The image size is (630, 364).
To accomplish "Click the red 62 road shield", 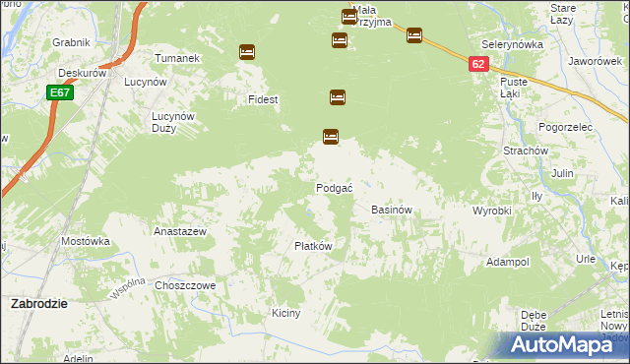I will [478, 64].
